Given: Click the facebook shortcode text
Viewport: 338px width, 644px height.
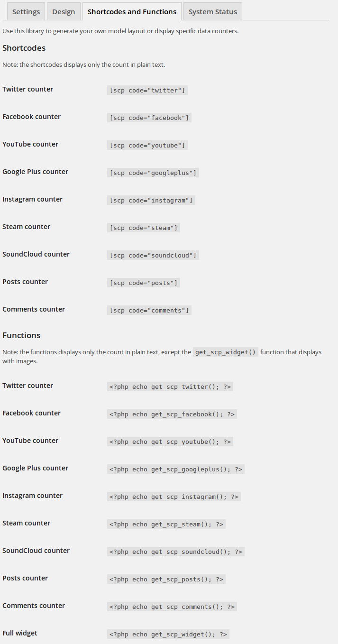Looking at the screenshot, I should (149, 118).
